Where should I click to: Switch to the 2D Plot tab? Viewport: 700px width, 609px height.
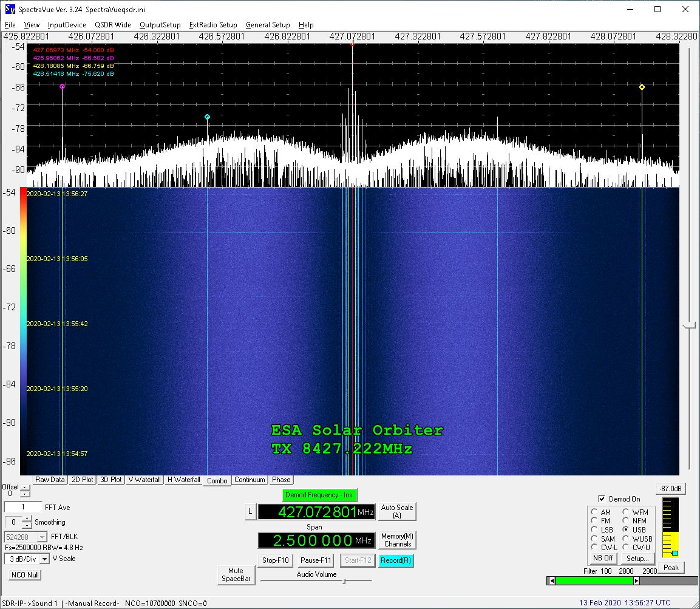click(x=82, y=480)
